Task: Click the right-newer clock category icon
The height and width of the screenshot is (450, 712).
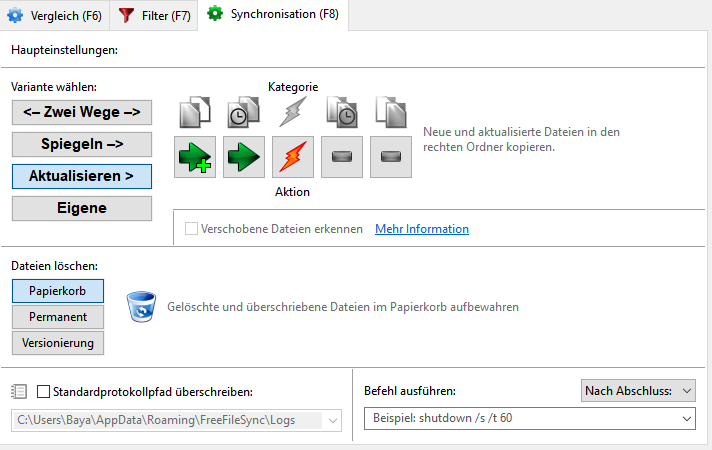Action: point(342,112)
